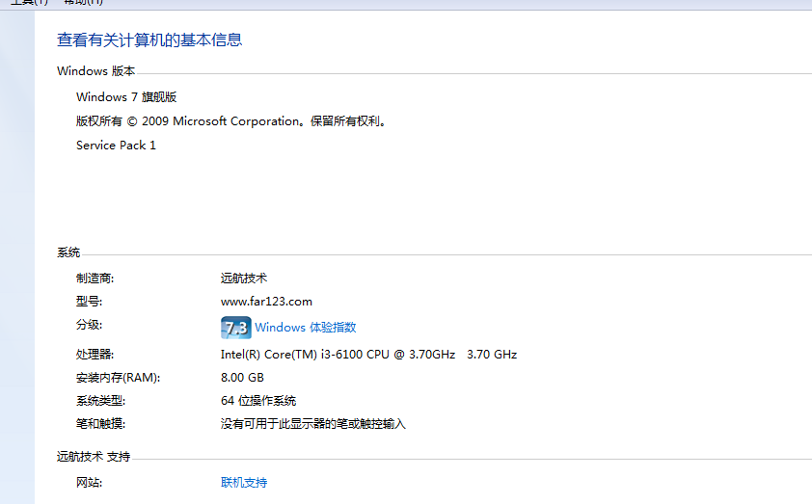This screenshot has width=812, height=504.
Task: Select the Intel Core i3-6100 processor text
Action: point(368,355)
